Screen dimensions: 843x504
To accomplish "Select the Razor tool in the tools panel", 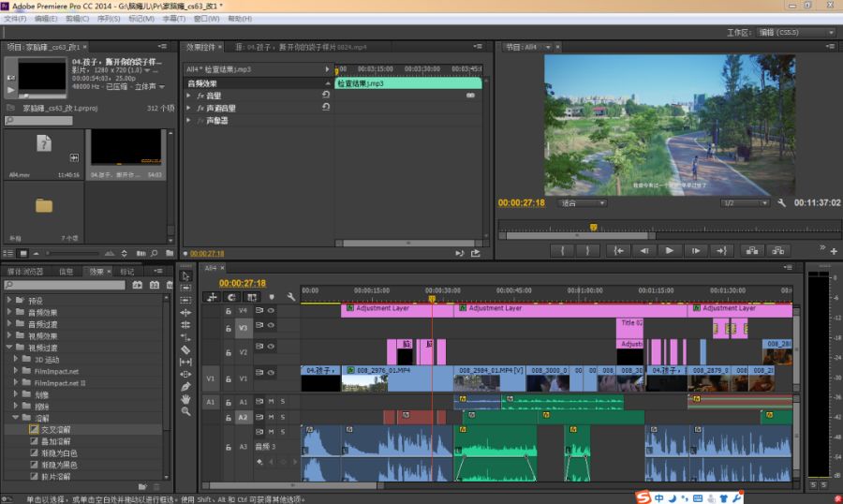I will pyautogui.click(x=185, y=349).
